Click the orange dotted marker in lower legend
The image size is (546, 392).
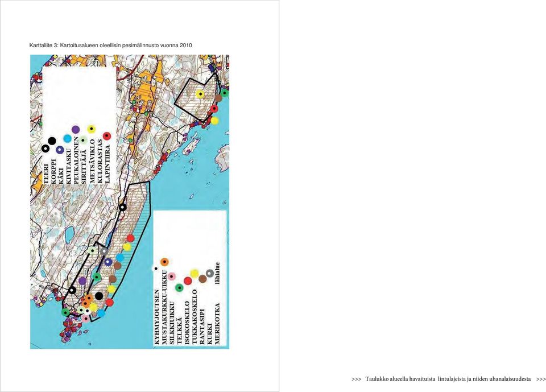[x=164, y=262]
